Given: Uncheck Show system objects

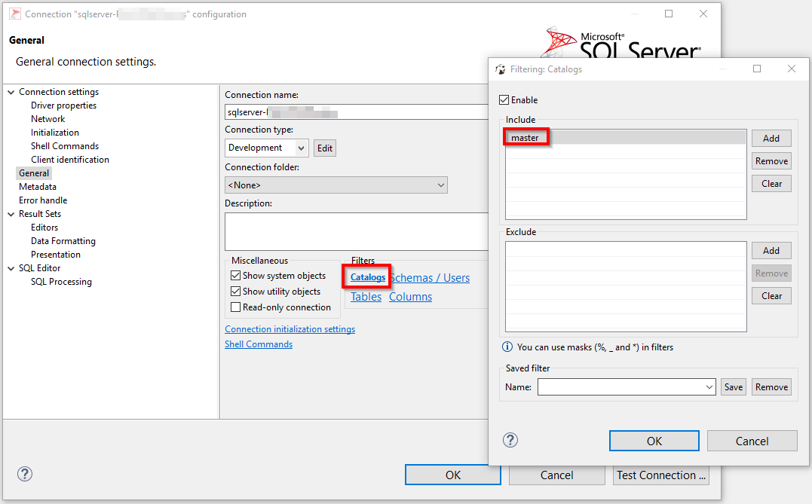Looking at the screenshot, I should 234,275.
